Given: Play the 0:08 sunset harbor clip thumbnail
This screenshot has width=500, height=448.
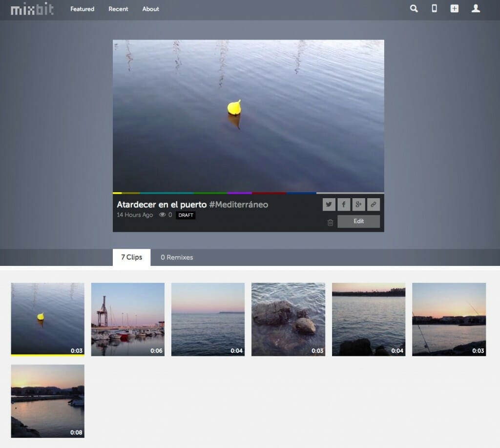Looking at the screenshot, I should 47,401.
